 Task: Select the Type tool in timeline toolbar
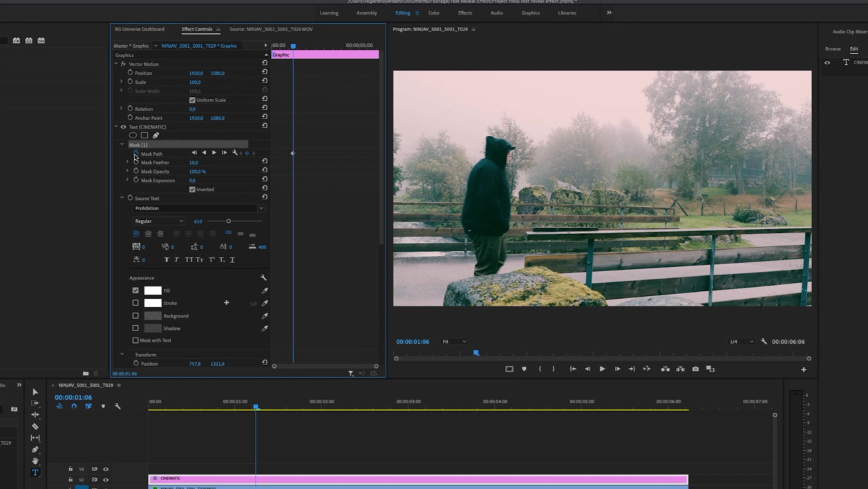(x=35, y=472)
